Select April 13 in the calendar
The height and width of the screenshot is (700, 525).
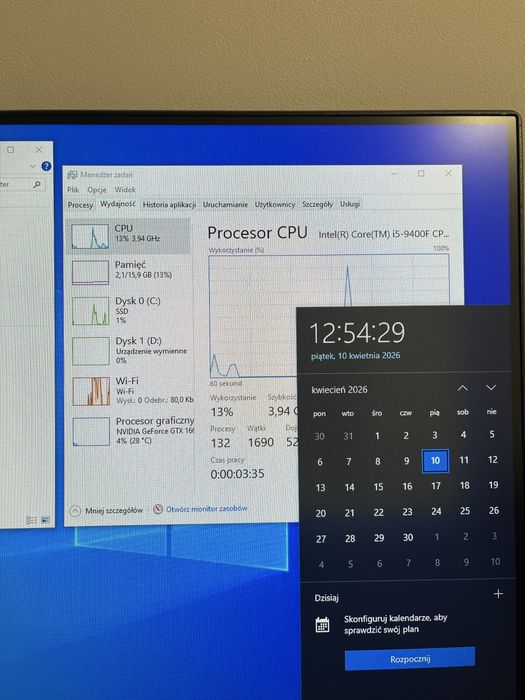(320, 488)
